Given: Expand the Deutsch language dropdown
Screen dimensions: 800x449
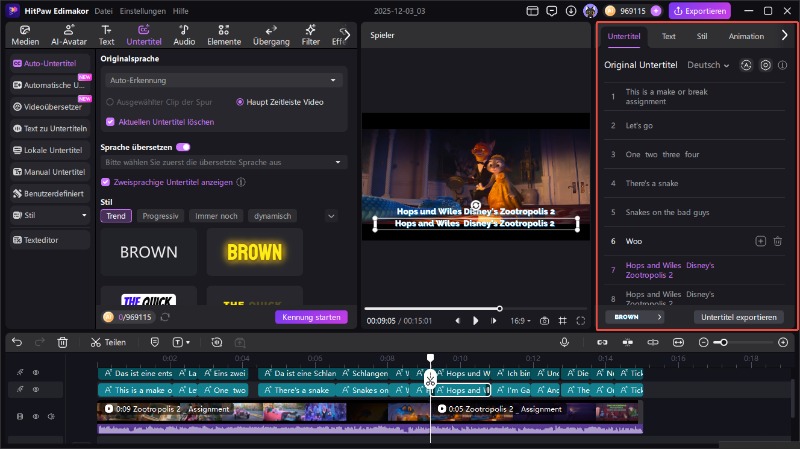Looking at the screenshot, I should pyautogui.click(x=708, y=65).
